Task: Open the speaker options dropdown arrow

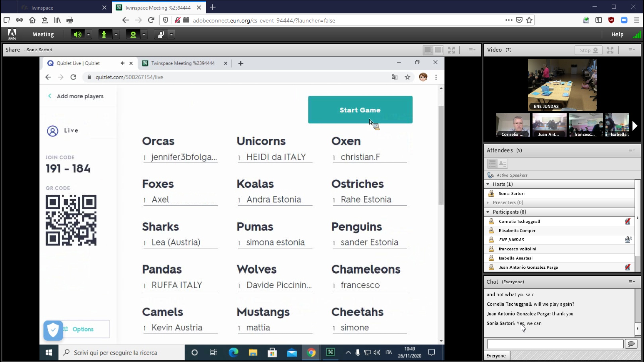Action: 88,34
